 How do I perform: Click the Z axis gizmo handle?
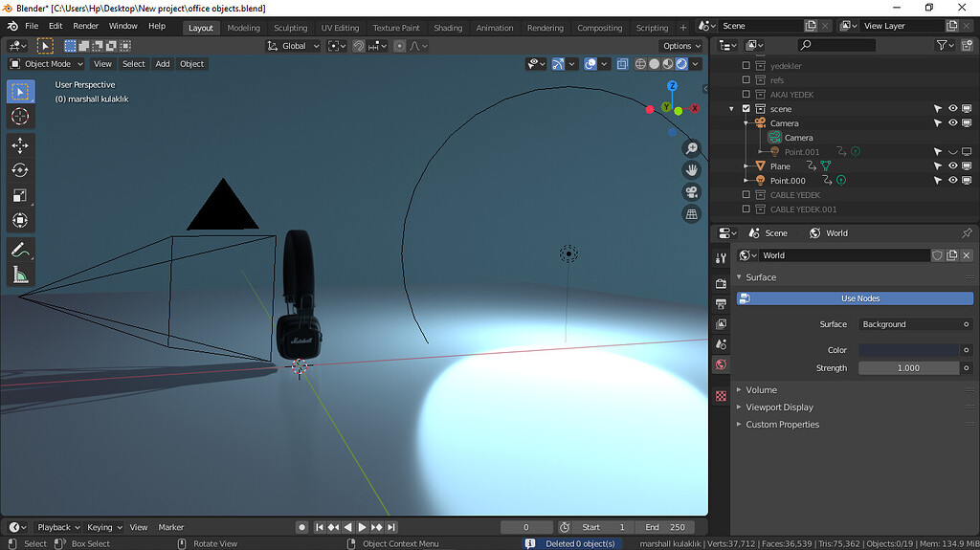coord(672,86)
